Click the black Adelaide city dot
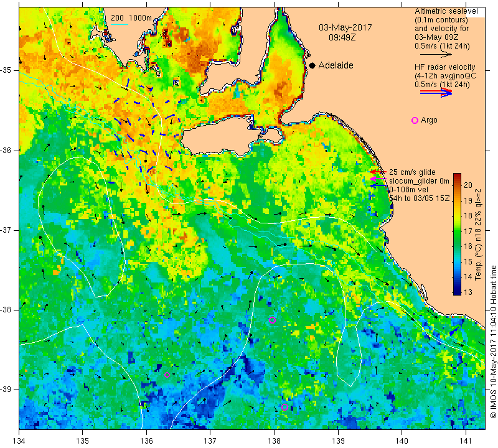The image size is (498, 448). click(x=312, y=65)
